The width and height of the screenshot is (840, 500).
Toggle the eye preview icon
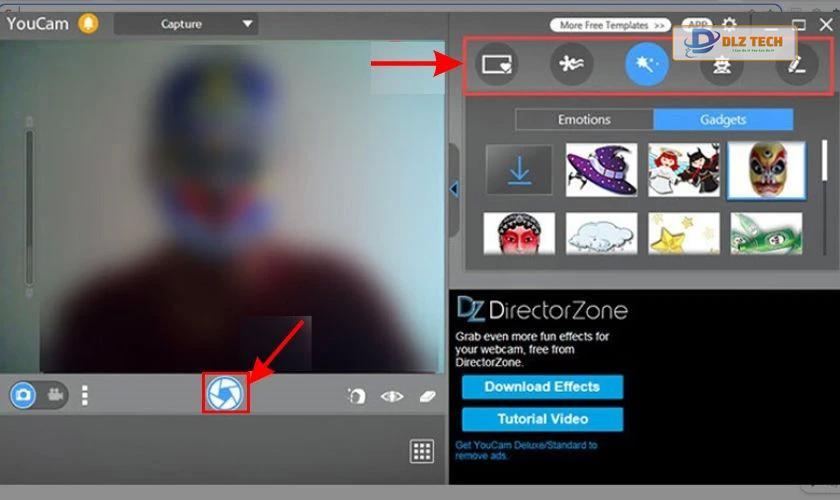[x=392, y=397]
